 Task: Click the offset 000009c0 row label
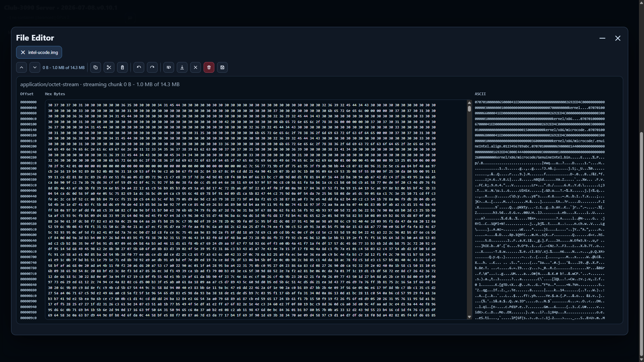(x=29, y=318)
